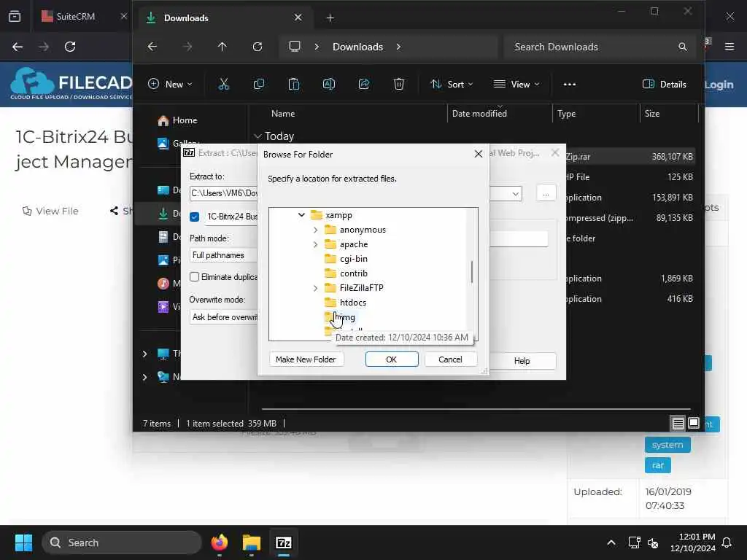The height and width of the screenshot is (560, 747).
Task: Click the folder tree scrollbar
Action: point(472,272)
